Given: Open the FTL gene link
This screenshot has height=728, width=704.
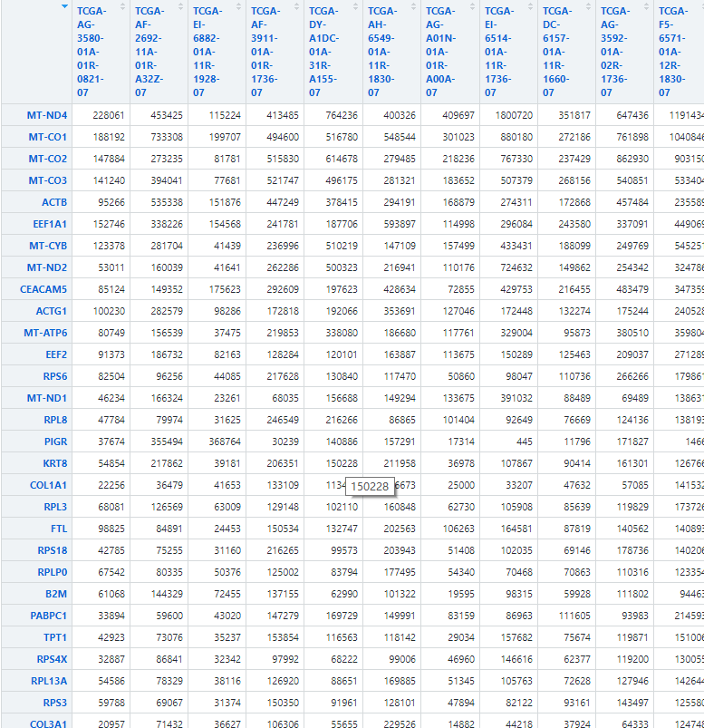Looking at the screenshot, I should (59, 529).
